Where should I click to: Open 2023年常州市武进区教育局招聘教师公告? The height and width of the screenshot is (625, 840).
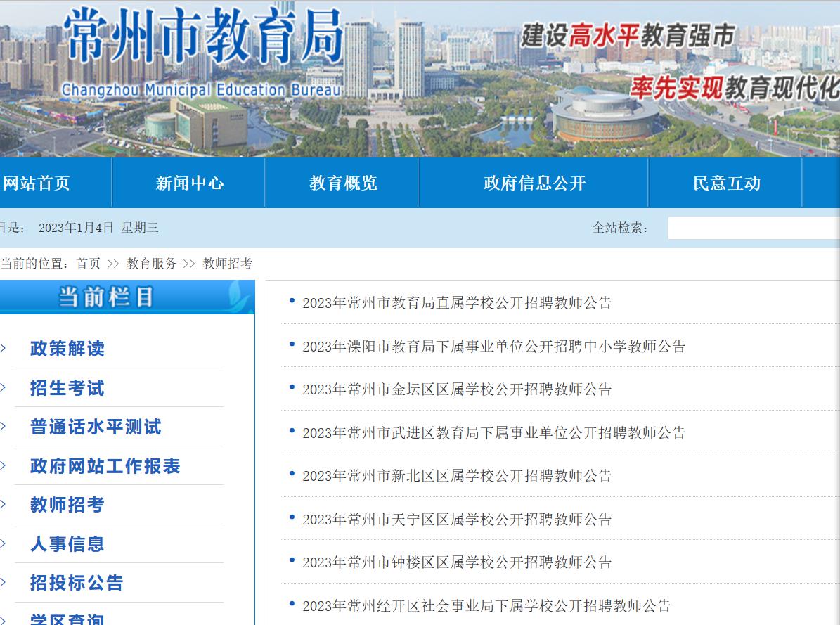[494, 432]
